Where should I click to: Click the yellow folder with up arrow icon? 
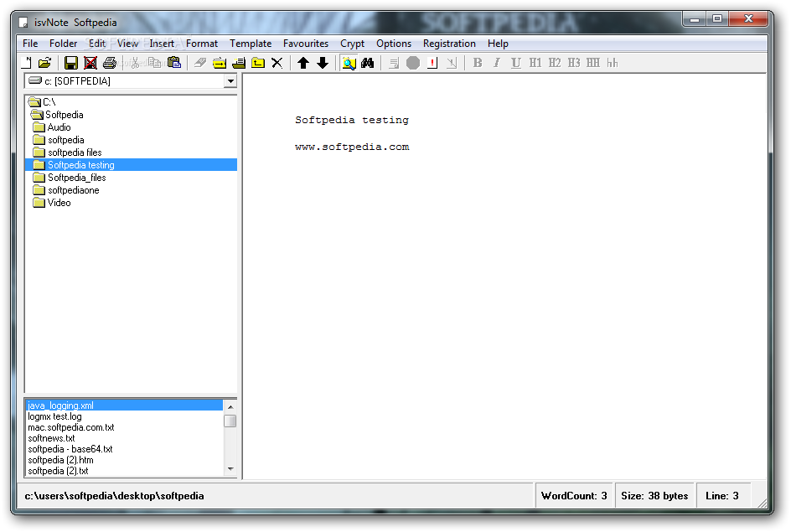[258, 63]
